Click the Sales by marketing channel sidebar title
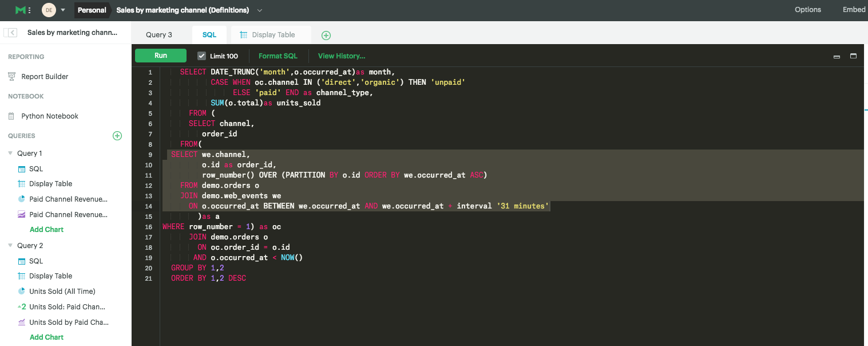The height and width of the screenshot is (346, 868). (72, 33)
